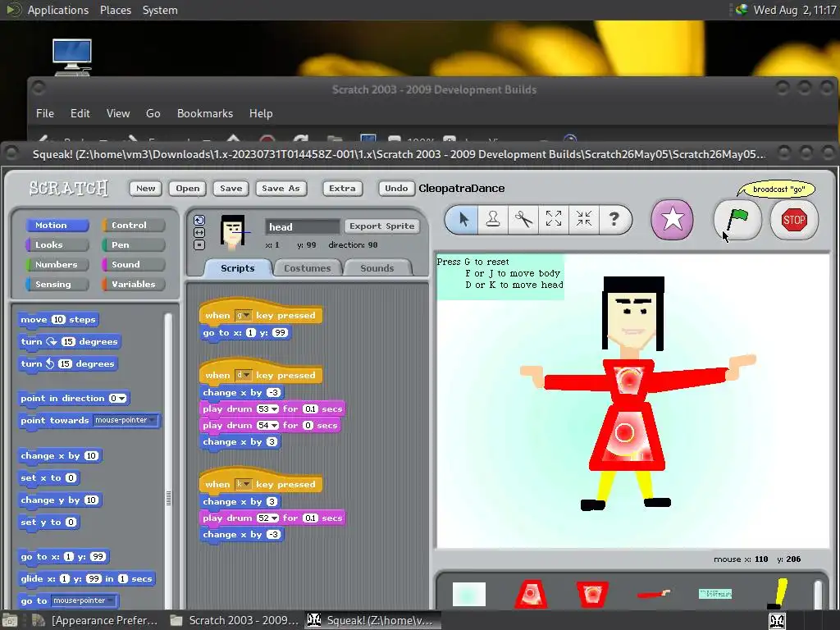The image size is (840, 630).
Task: Select the left-right flip rotation style
Action: coord(199,232)
